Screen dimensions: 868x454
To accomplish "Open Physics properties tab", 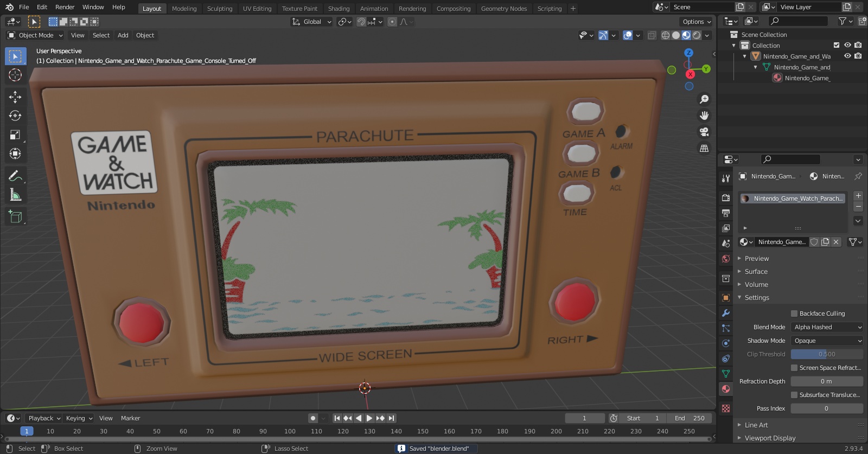I will [726, 343].
